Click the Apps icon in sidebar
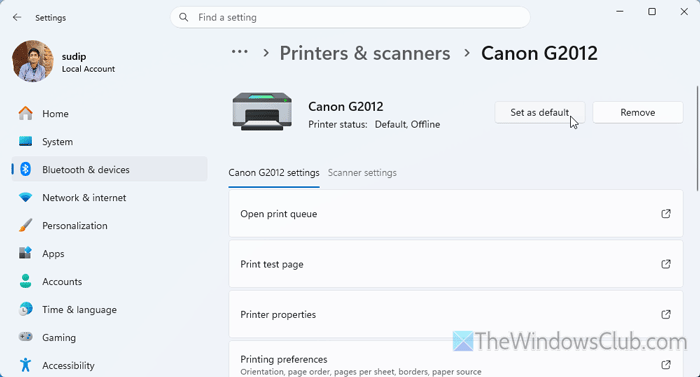 click(x=25, y=253)
